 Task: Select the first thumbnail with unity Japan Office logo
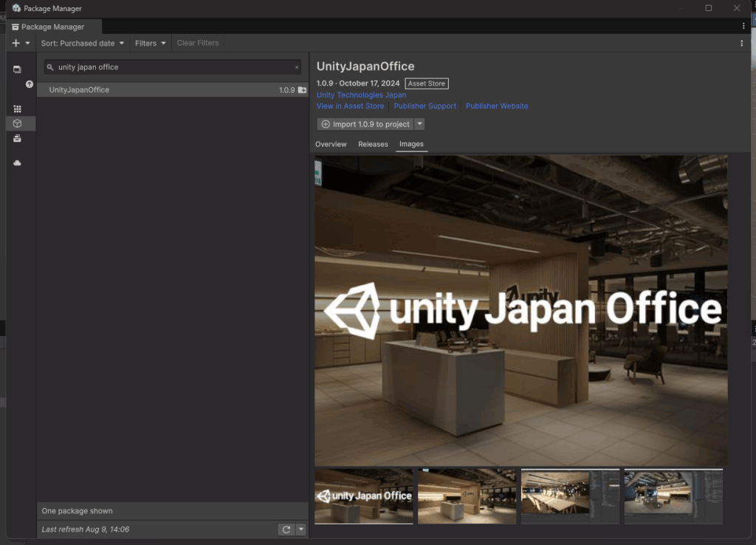(364, 496)
